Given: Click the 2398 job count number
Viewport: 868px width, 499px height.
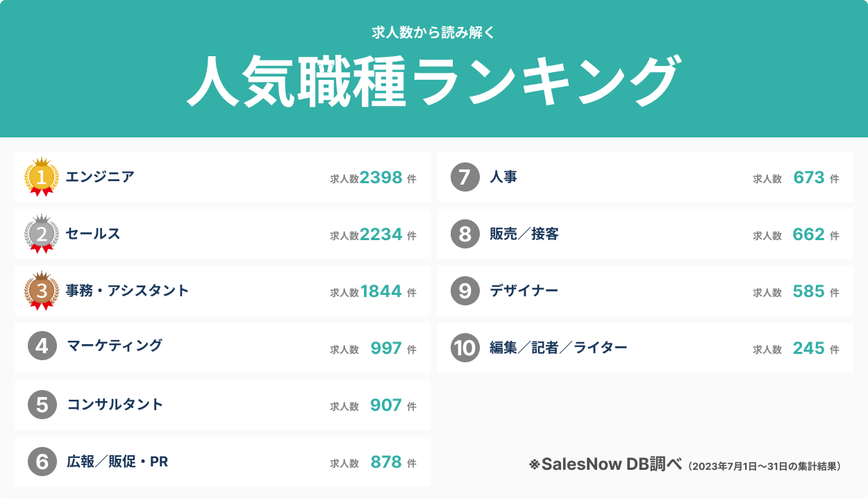Looking at the screenshot, I should tap(381, 178).
